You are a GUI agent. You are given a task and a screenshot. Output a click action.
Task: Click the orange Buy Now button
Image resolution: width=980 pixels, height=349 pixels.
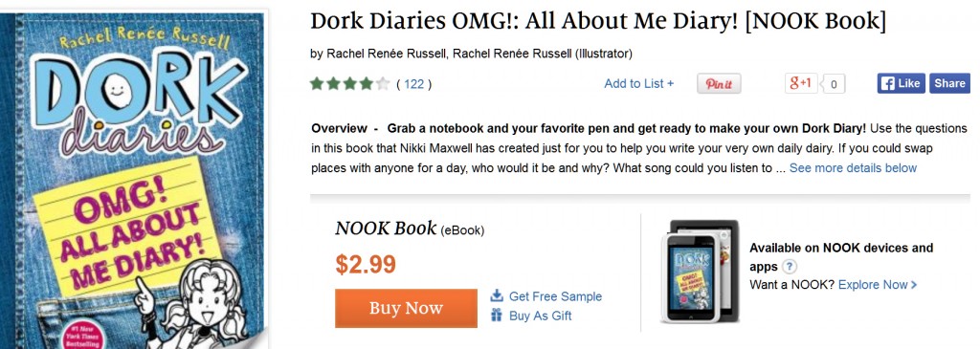click(x=406, y=308)
